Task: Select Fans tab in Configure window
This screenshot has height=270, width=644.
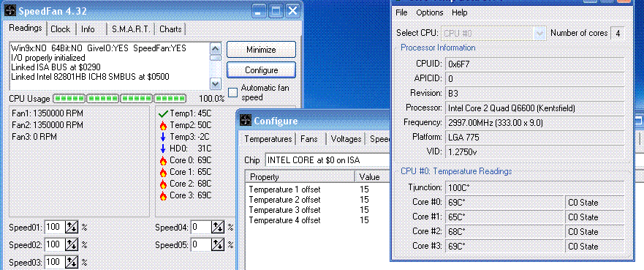Action: point(309,139)
